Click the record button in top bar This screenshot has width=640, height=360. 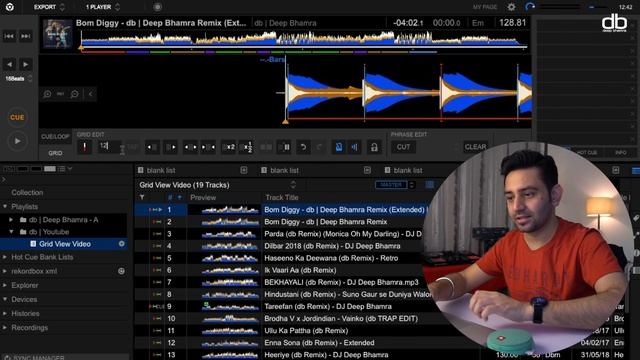(x=158, y=7)
